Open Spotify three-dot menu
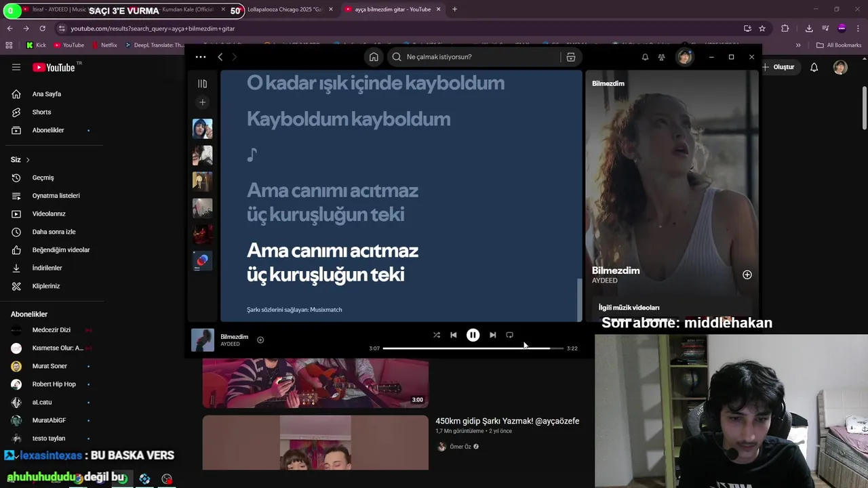The width and height of the screenshot is (868, 488). (x=201, y=57)
